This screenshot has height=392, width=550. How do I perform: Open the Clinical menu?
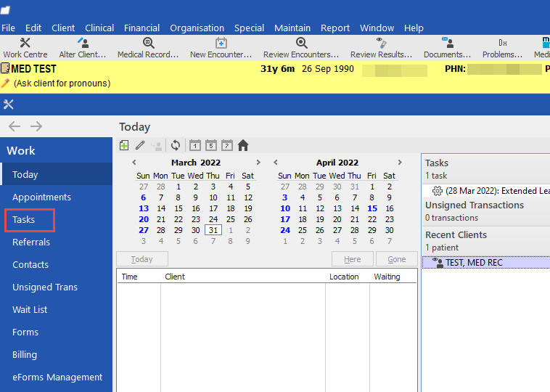(x=99, y=28)
